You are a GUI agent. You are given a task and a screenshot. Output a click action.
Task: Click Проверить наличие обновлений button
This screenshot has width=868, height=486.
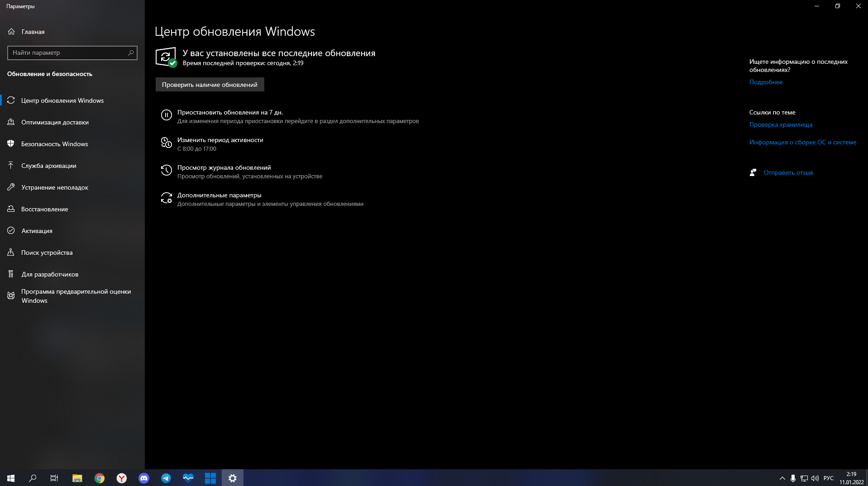[x=210, y=85]
